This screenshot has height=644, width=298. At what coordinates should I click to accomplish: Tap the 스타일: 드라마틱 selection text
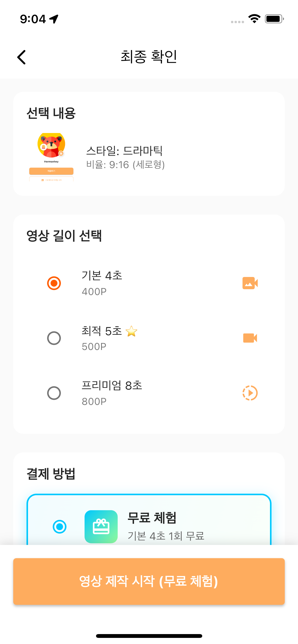point(124,151)
